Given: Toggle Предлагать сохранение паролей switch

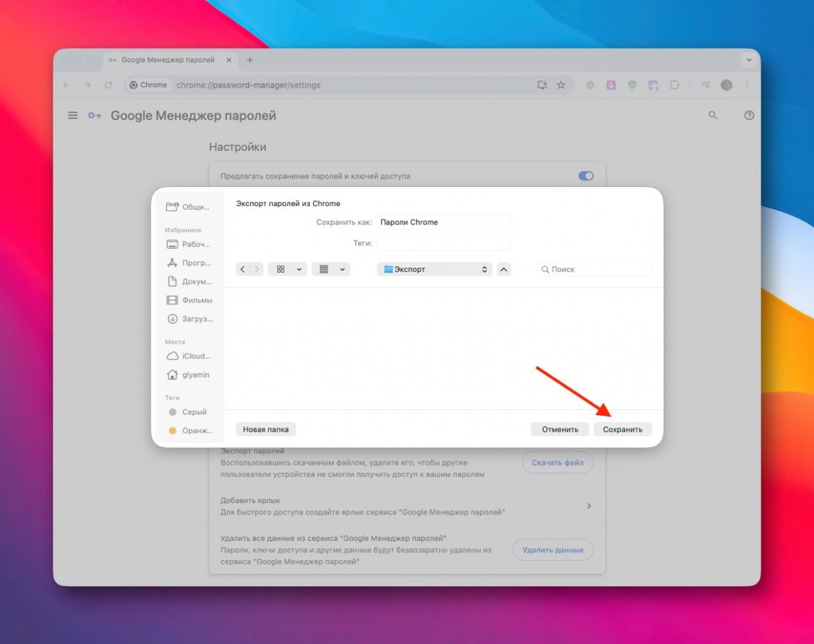Looking at the screenshot, I should click(x=586, y=176).
